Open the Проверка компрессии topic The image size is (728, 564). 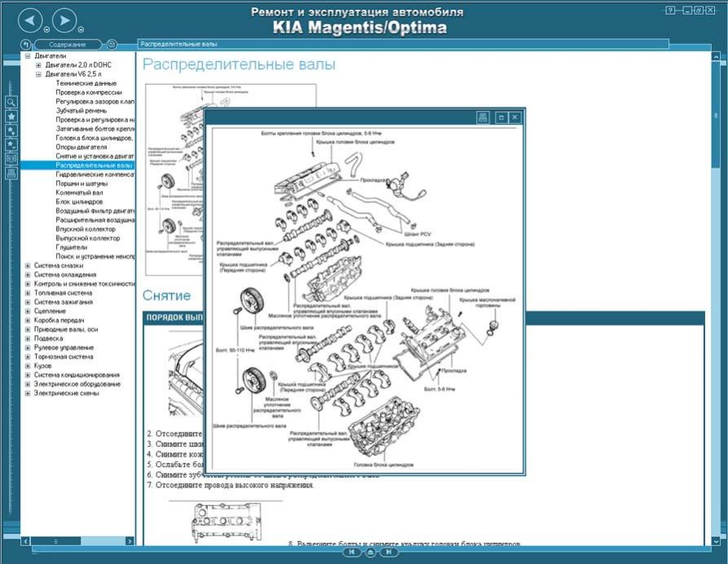coord(89,92)
